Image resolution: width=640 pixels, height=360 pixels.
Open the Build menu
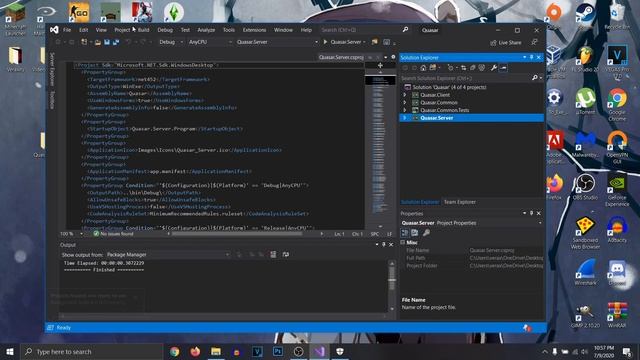(143, 30)
